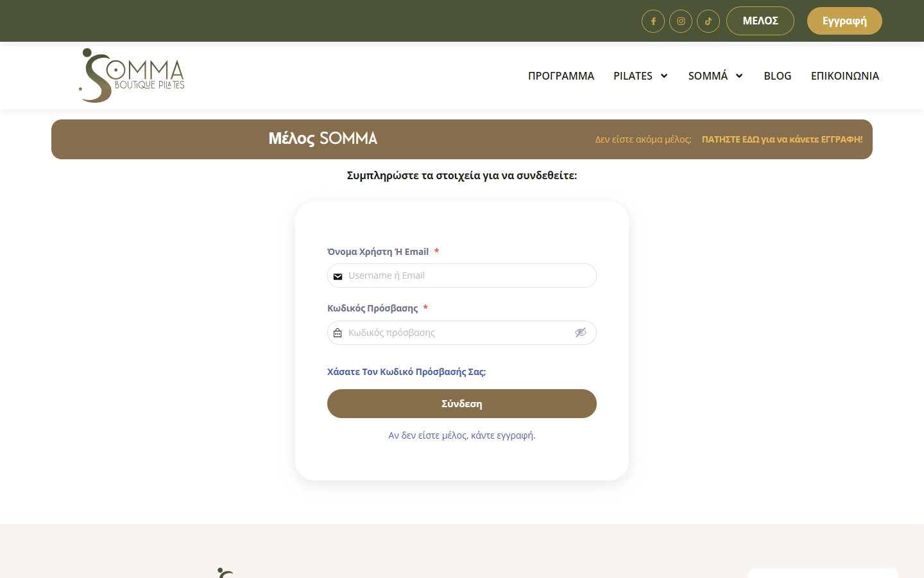Submit the form with Σύνδεση button
Image resolution: width=924 pixels, height=578 pixels.
[462, 404]
